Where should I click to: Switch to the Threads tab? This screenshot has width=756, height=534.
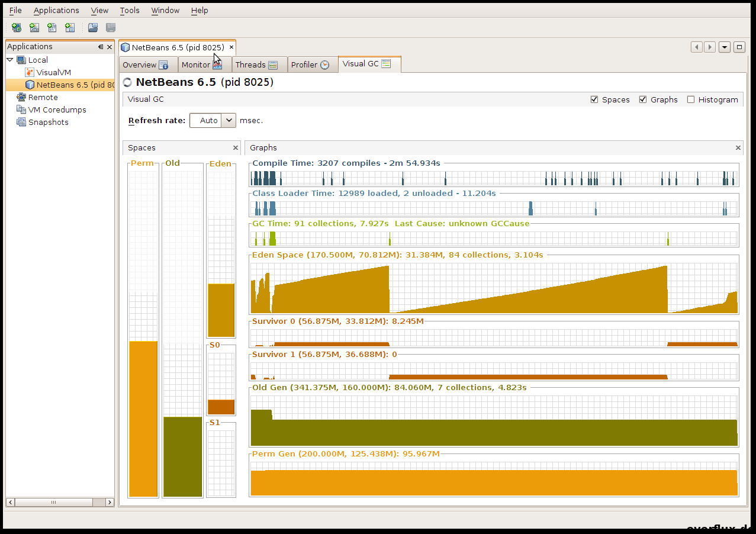pos(256,65)
